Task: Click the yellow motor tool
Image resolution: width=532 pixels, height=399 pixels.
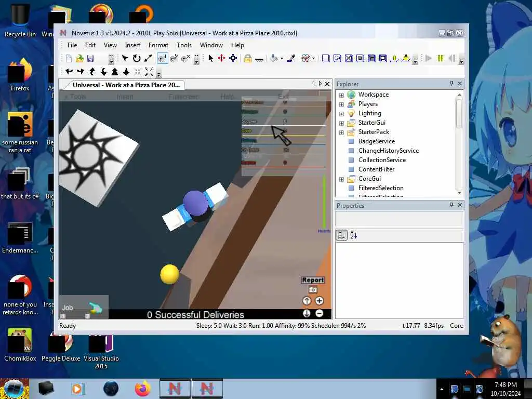Action: (x=406, y=58)
